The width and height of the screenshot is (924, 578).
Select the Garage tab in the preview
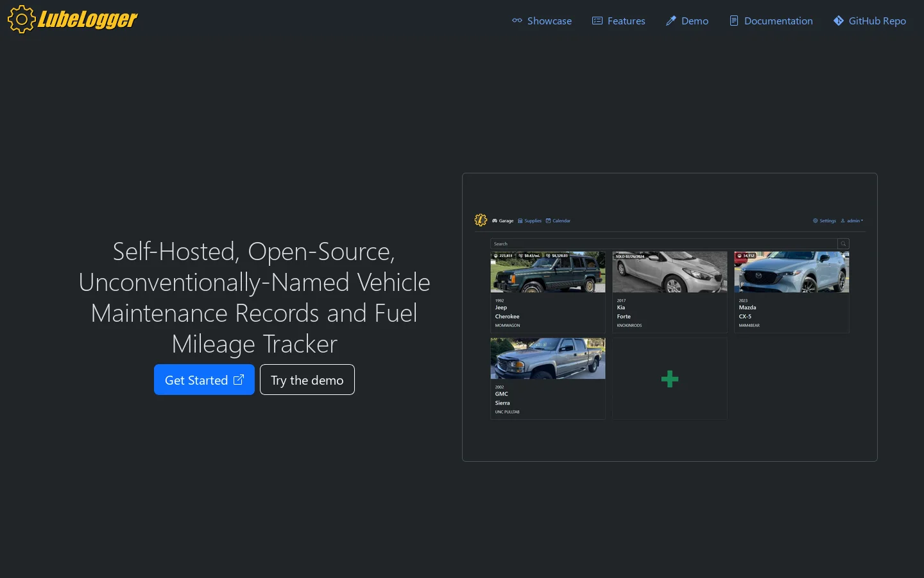tap(503, 221)
